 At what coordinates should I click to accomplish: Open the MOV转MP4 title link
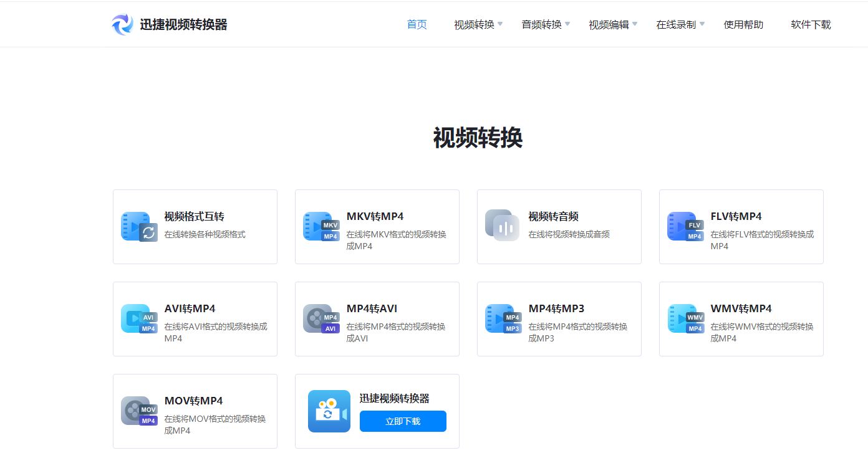(x=194, y=401)
